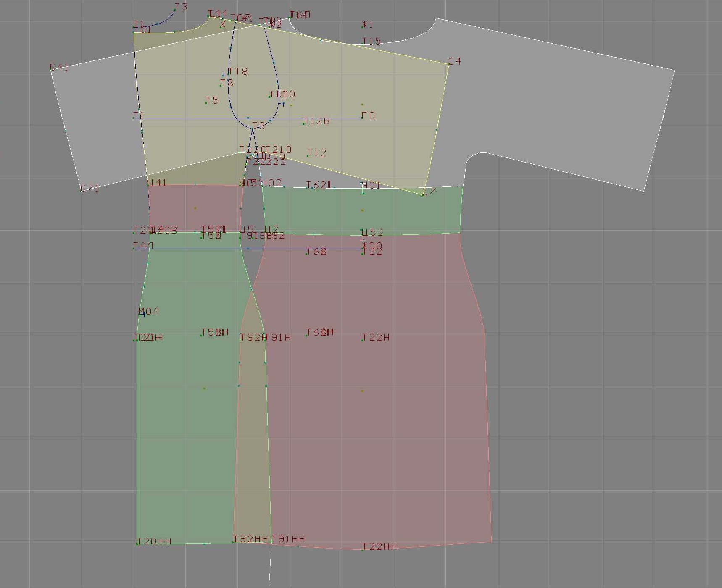Select the C41 point on left sleeve
Image resolution: width=722 pixels, height=588 pixels.
51,70
